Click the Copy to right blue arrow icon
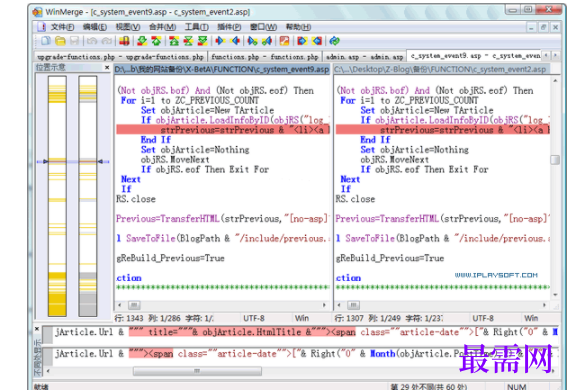 (220, 41)
